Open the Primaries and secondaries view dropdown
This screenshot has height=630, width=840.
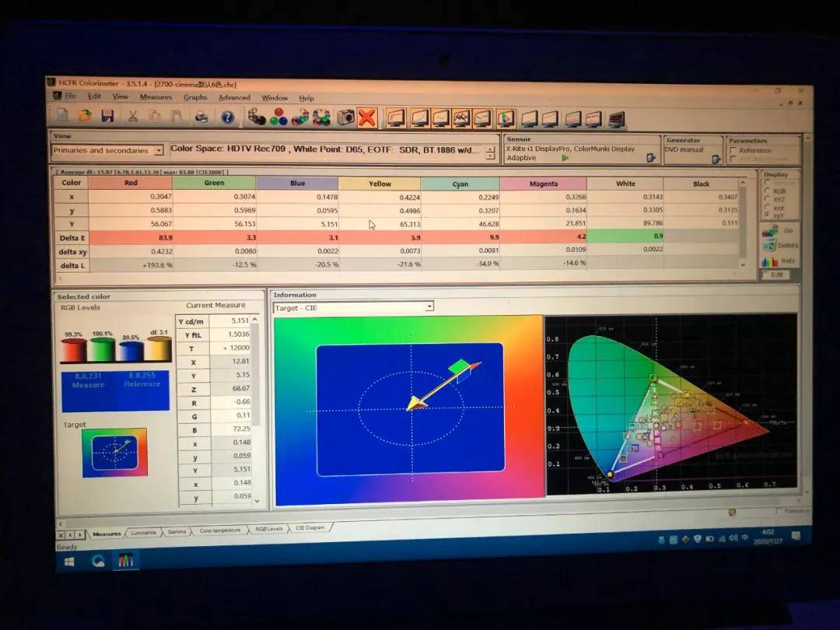tap(159, 151)
